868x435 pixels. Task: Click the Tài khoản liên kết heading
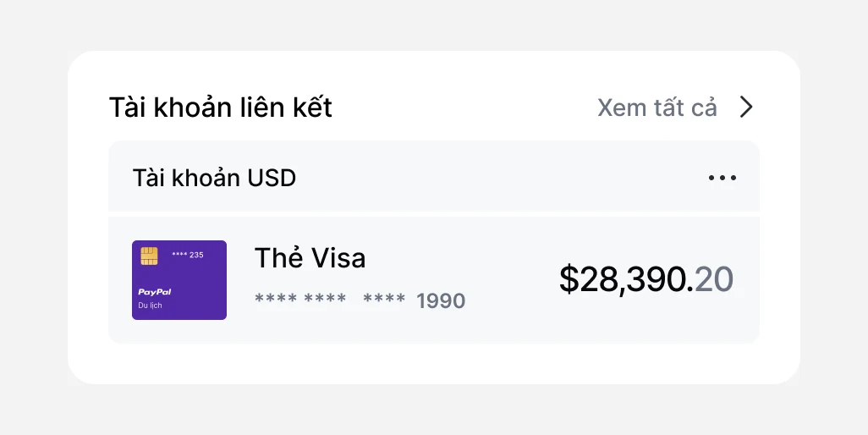click(220, 107)
